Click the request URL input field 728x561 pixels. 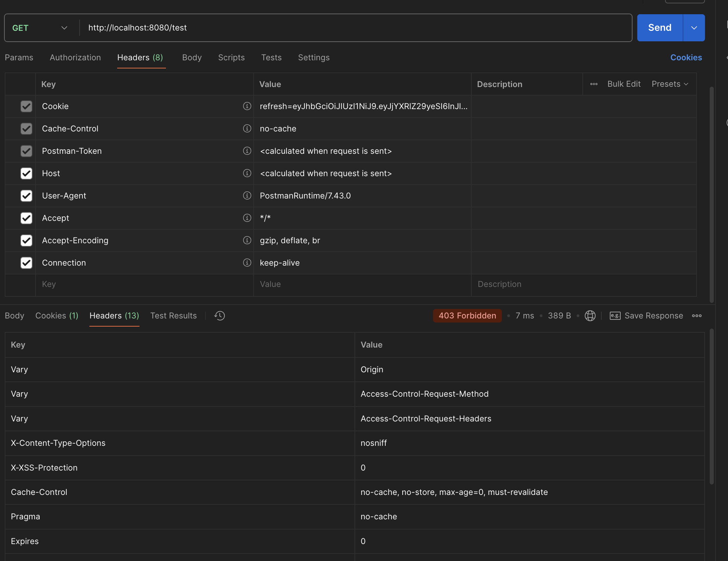(x=356, y=28)
